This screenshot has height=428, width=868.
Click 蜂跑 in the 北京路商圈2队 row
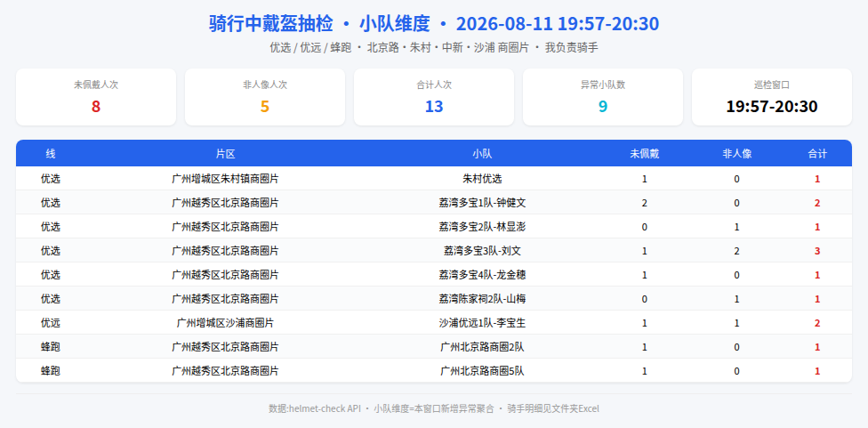(x=51, y=347)
